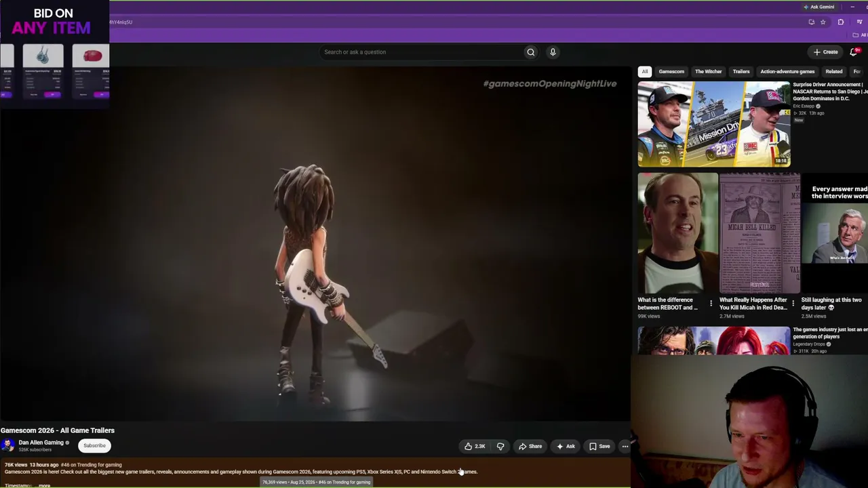Dislike the video with the thumbs-down icon

[500, 446]
